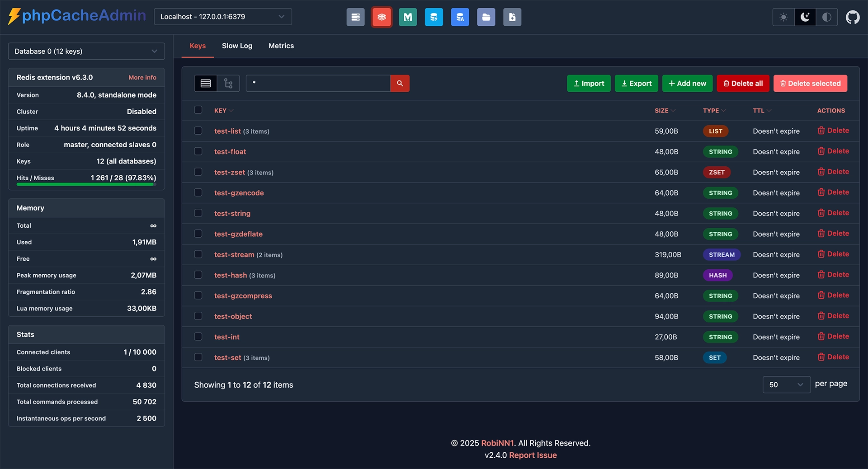868x469 pixels.
Task: Open the APCu dashboard
Action: click(460, 17)
